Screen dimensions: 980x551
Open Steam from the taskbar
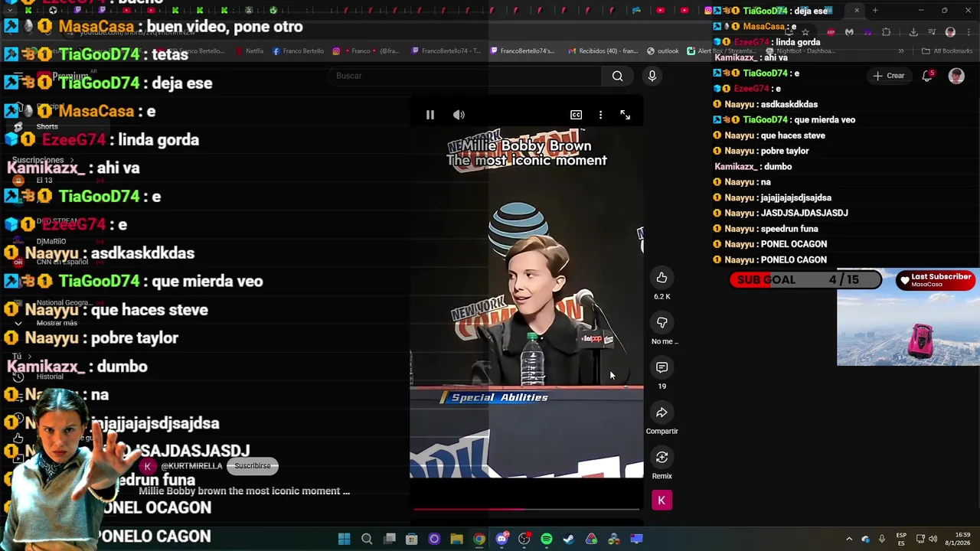pyautogui.click(x=568, y=539)
